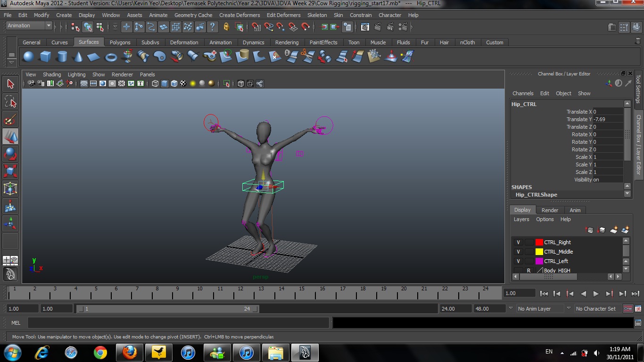Toggle visibility of the CTRL_Right layer
Image resolution: width=644 pixels, height=362 pixels.
[518, 242]
